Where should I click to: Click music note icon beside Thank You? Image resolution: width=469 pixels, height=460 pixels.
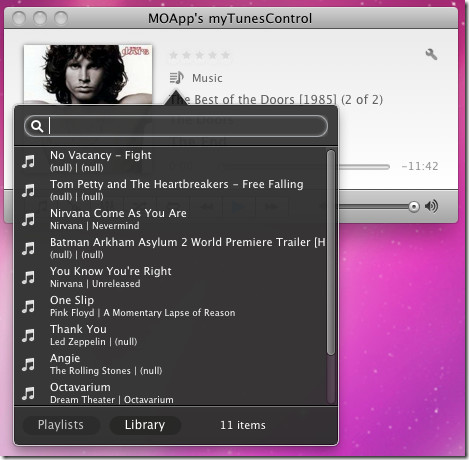click(x=29, y=335)
